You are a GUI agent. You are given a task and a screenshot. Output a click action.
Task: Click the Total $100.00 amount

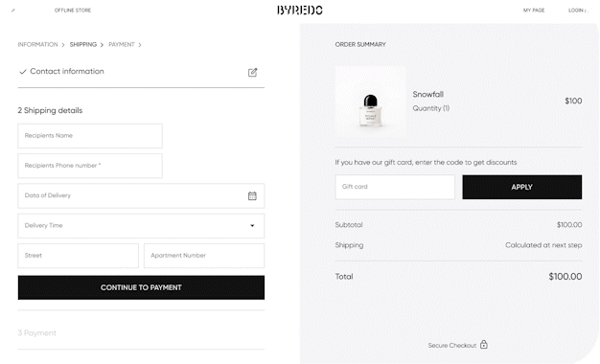coord(565,277)
